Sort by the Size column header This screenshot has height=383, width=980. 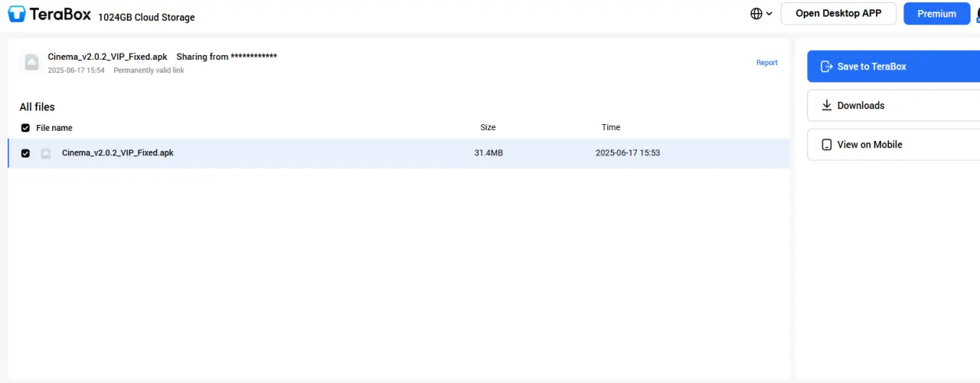(488, 127)
